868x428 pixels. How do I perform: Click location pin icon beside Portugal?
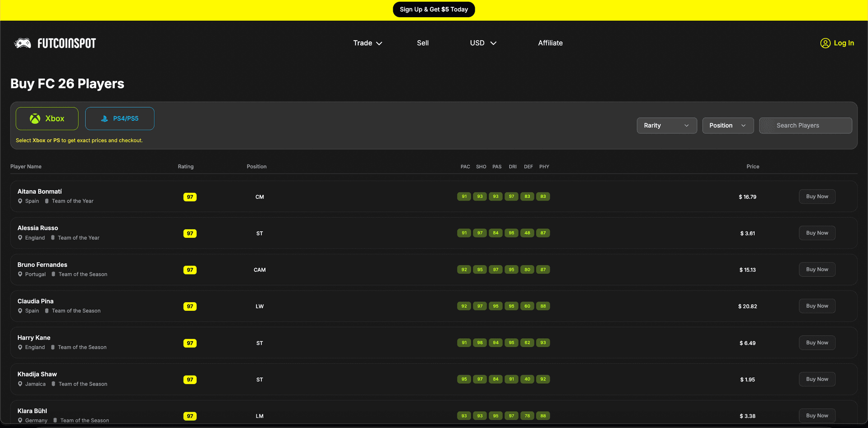pyautogui.click(x=20, y=274)
